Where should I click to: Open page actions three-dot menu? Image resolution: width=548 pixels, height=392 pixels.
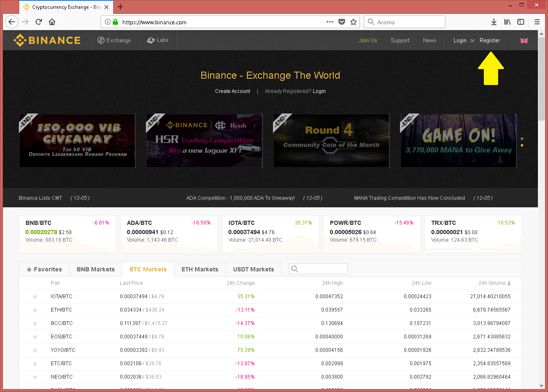pyautogui.click(x=330, y=22)
